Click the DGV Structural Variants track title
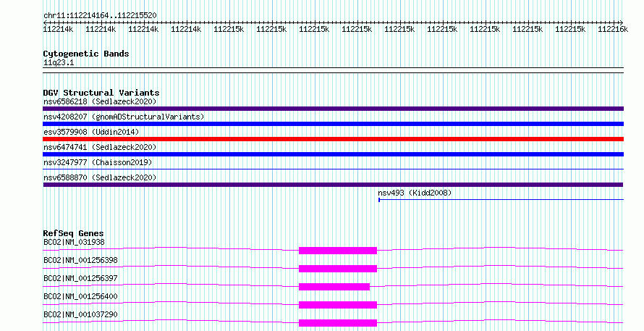 click(x=101, y=93)
